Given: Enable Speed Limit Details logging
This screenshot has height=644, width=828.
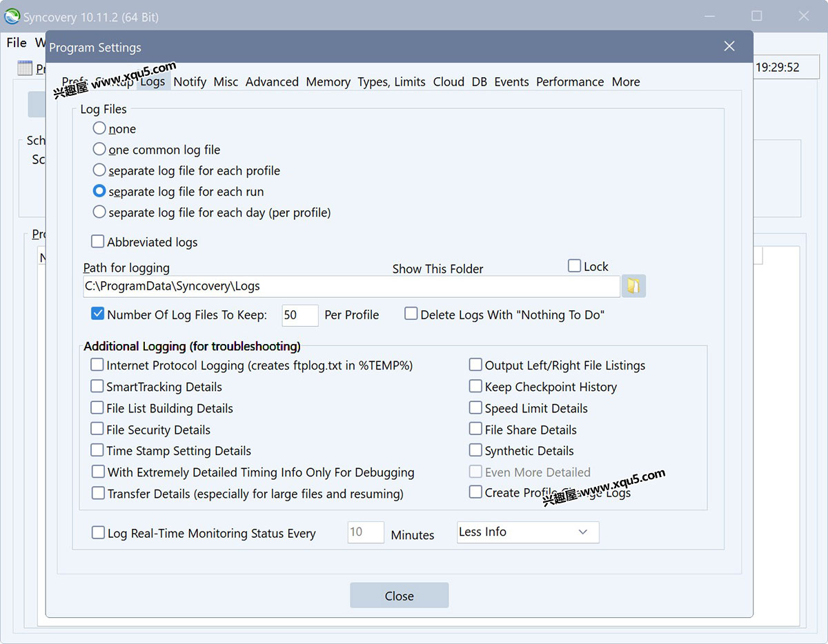Looking at the screenshot, I should coord(475,407).
